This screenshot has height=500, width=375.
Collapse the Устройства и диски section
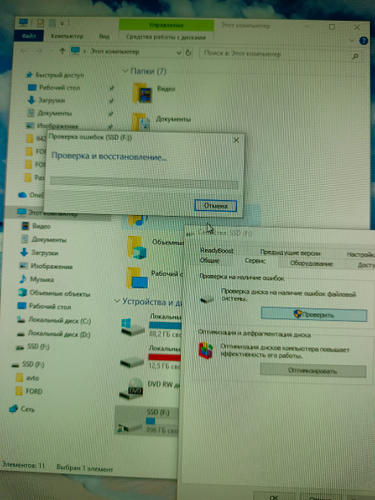(x=117, y=301)
